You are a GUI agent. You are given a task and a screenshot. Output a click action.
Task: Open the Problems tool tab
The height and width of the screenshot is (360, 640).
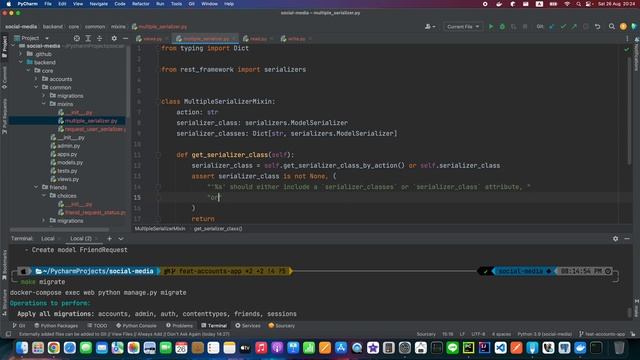[179, 326]
